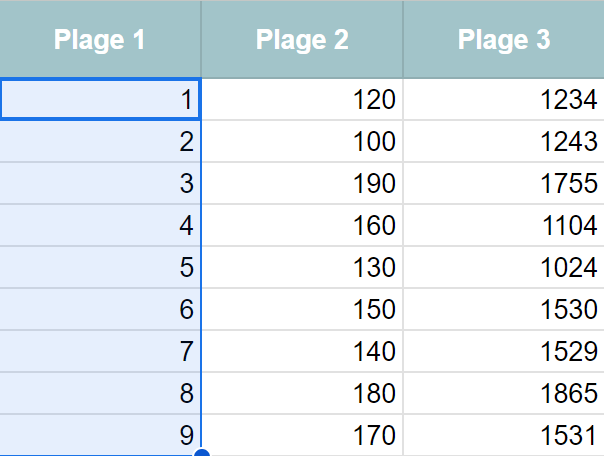Click the cell containing 140
The image size is (604, 456).
[x=302, y=351]
